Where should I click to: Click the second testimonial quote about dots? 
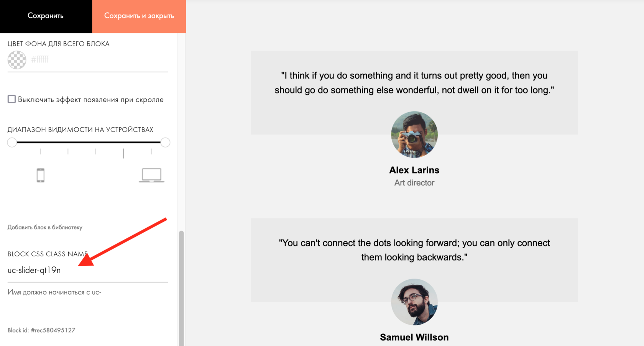coord(414,250)
